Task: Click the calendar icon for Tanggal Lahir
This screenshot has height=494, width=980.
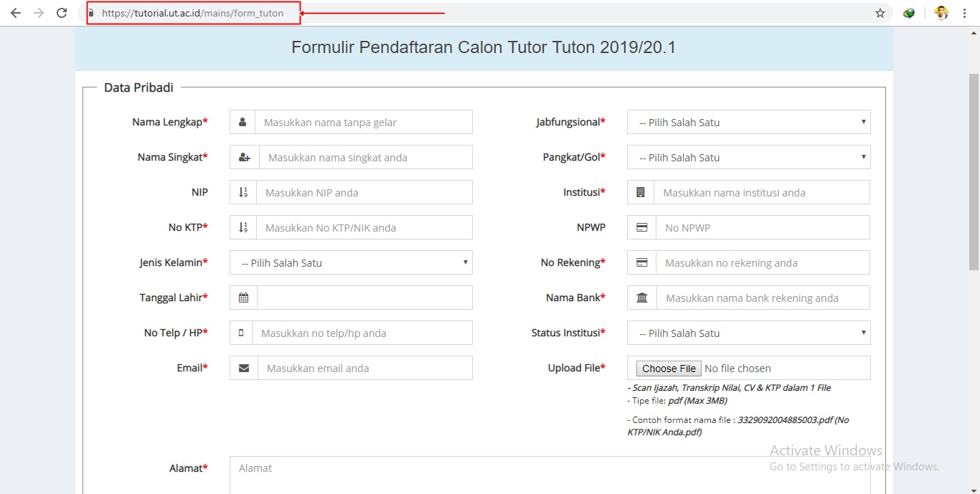Action: 244,298
